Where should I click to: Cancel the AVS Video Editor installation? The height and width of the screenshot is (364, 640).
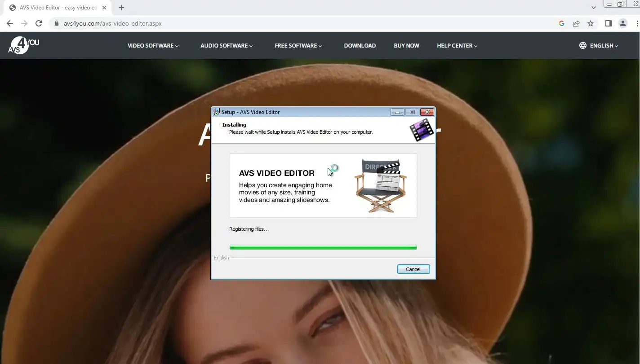[x=413, y=269]
